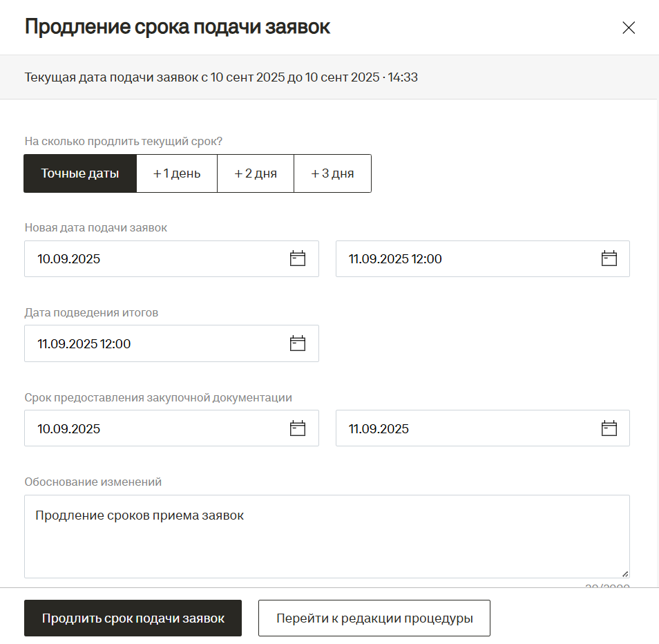Image resolution: width=659 pixels, height=644 pixels.
Task: Click the Новая дата подачи заявок start field
Action: (152, 259)
